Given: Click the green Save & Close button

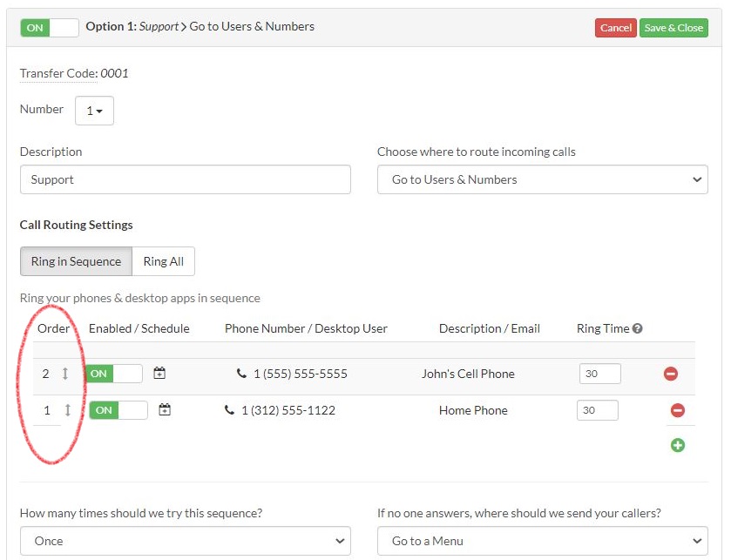Looking at the screenshot, I should pos(673,28).
